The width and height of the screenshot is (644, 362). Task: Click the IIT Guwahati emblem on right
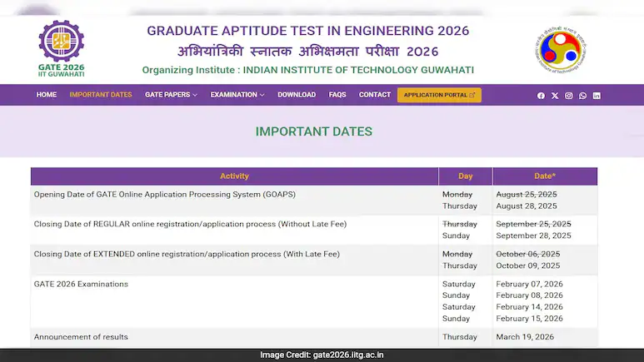(562, 50)
